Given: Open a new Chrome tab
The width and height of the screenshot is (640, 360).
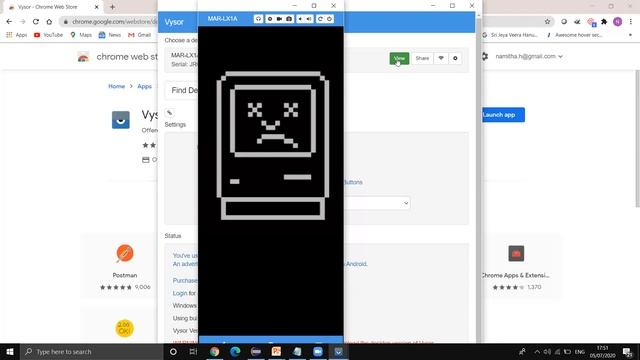Looking at the screenshot, I should click(x=112, y=7).
